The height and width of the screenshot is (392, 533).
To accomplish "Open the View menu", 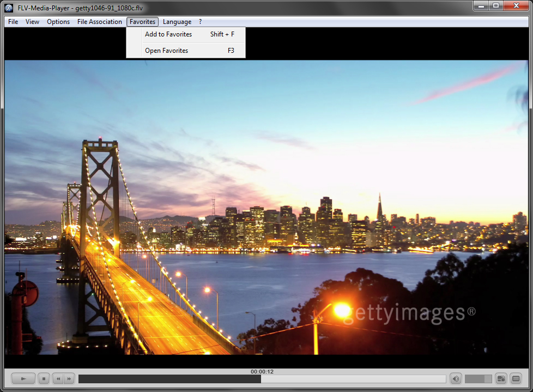I will (x=32, y=22).
